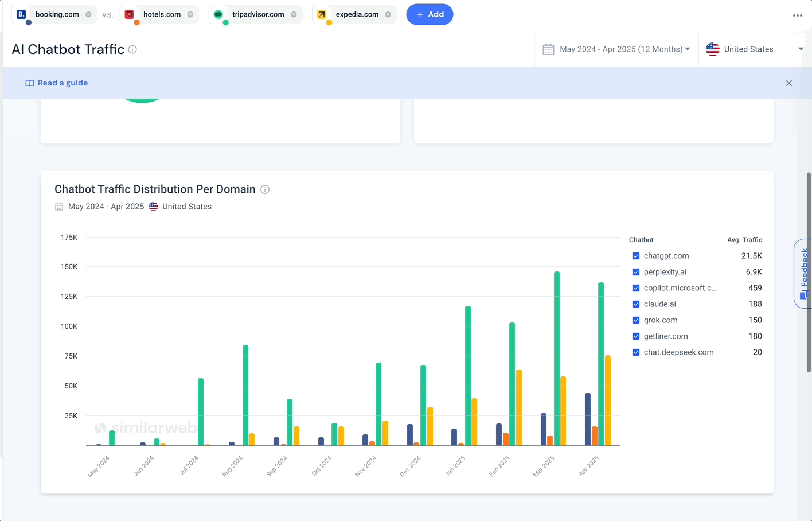The width and height of the screenshot is (812, 521).
Task: Click the green tripadvisor bar for Jan 2025
Action: (x=468, y=376)
